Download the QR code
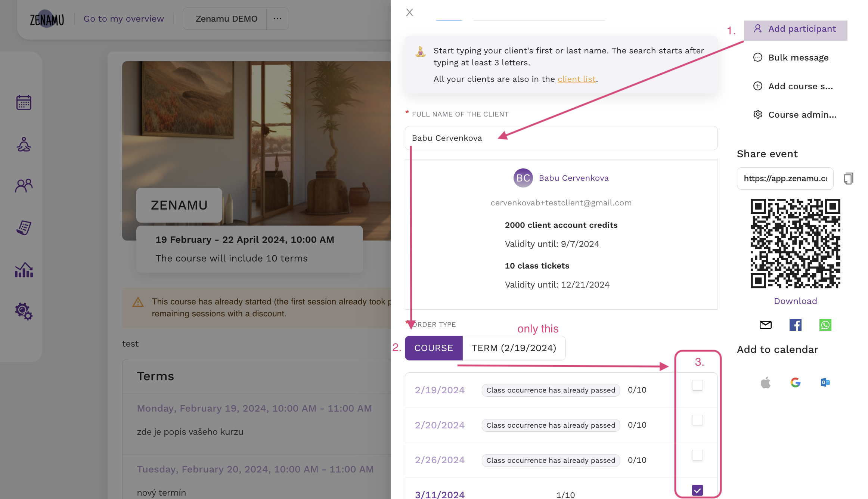Screen dimensions: 868x499 click(795, 300)
